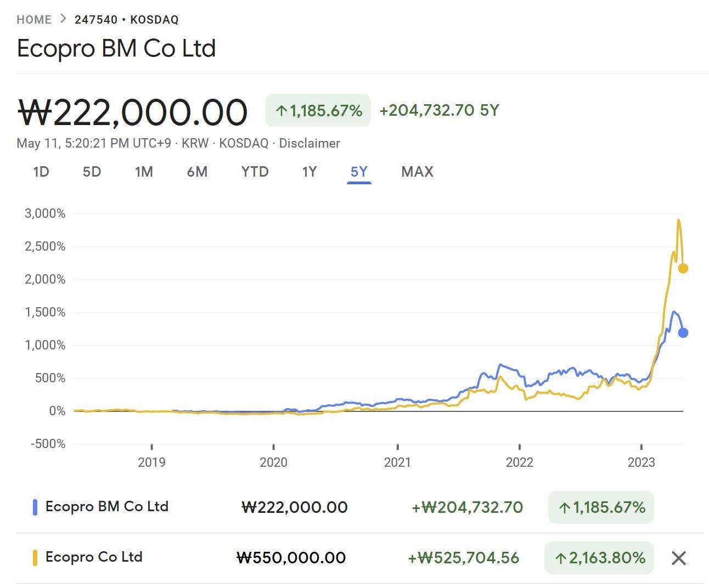Click the yellow Ecopro Co endpoint dot
This screenshot has width=709, height=588.
click(683, 268)
